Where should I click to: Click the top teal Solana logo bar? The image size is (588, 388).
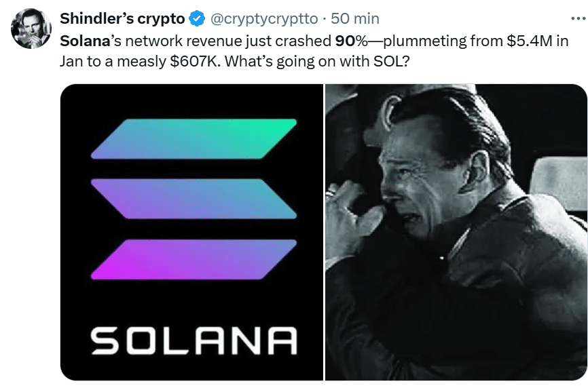(x=194, y=138)
